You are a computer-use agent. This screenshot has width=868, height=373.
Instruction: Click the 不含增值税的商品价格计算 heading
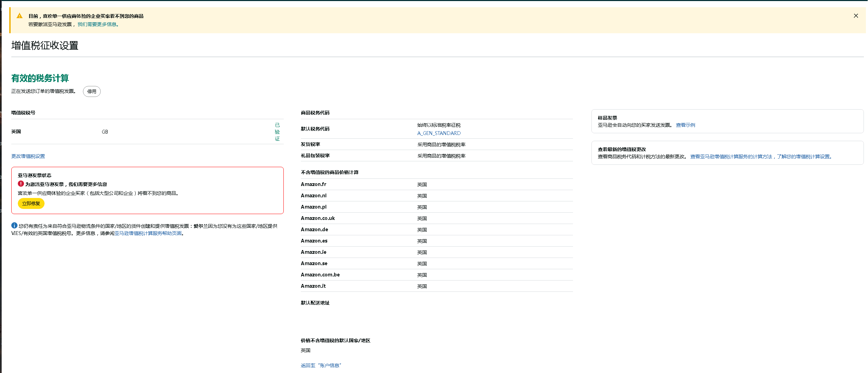(x=330, y=172)
